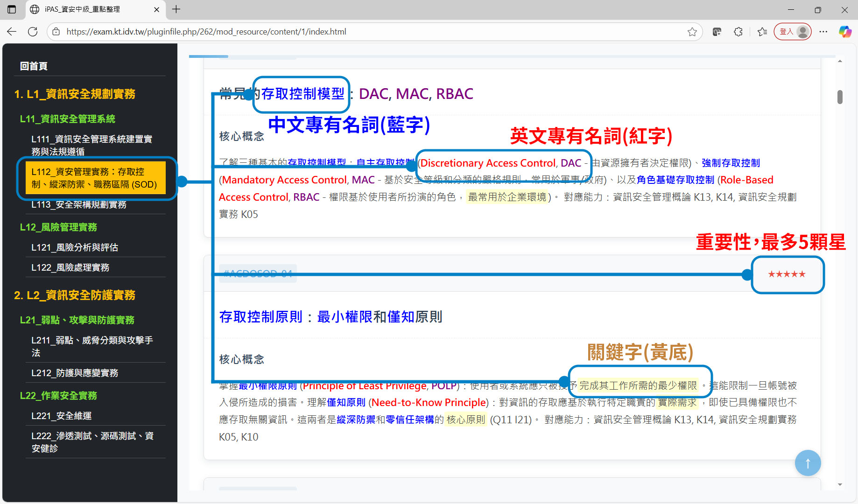Screen dimensions: 858x504
Task: Select L221_安全維運 menu item
Action: [62, 416]
